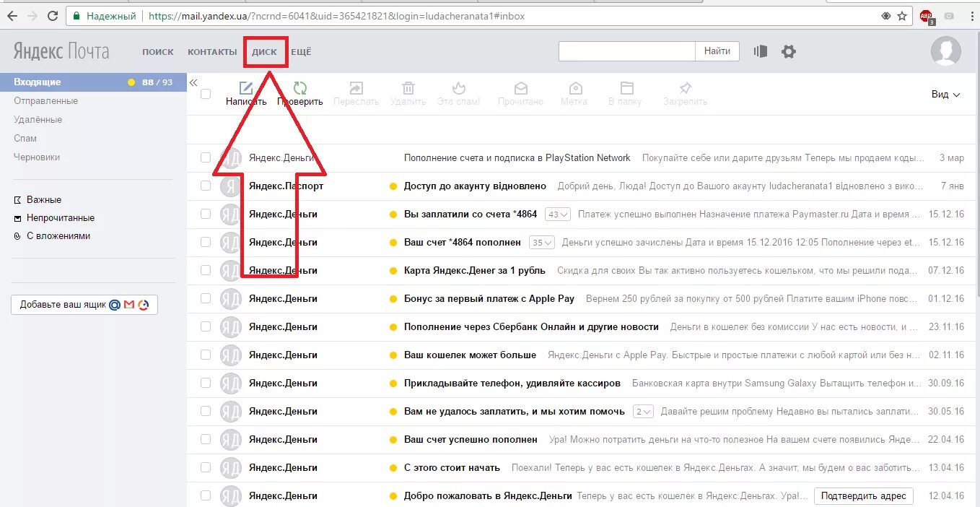
Task: Tick the checkbox for Ваш счет *4864 пополнен
Action: point(206,242)
